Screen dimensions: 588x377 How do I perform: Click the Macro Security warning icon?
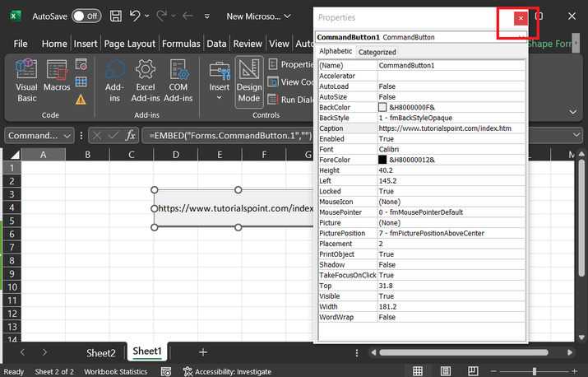pyautogui.click(x=81, y=100)
